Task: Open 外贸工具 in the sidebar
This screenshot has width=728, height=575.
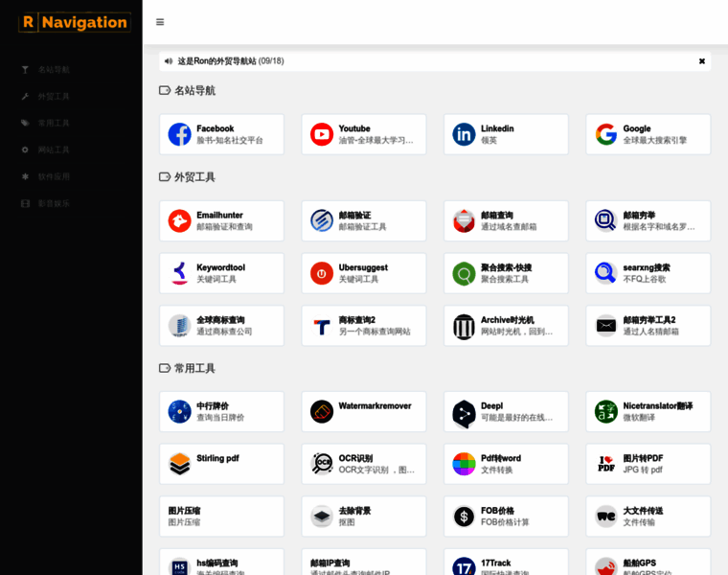Action: (x=54, y=97)
